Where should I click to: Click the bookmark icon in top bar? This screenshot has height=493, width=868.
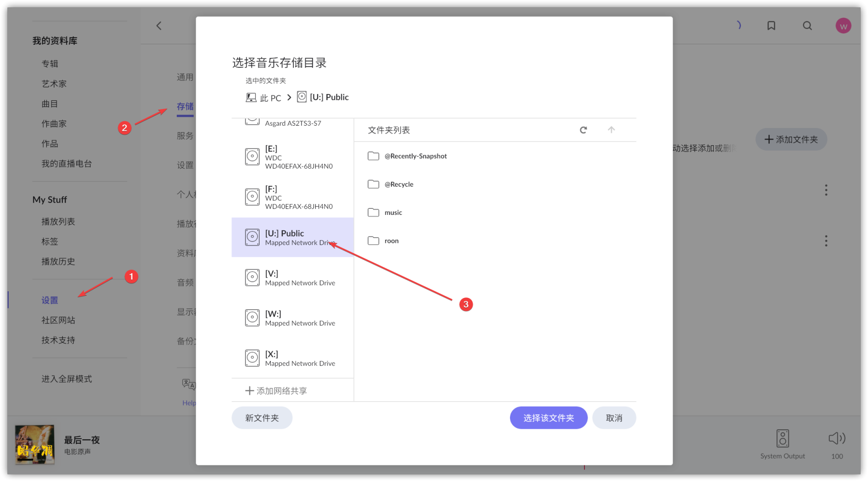tap(771, 26)
